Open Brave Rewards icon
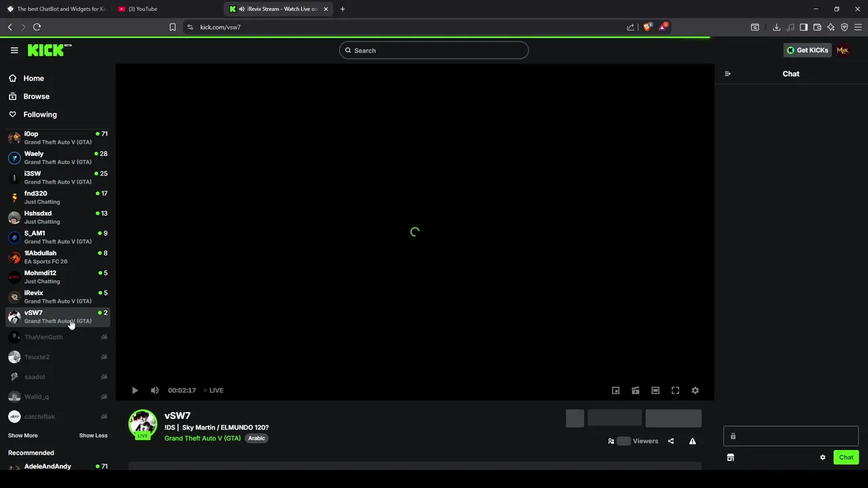This screenshot has height=488, width=868. pyautogui.click(x=663, y=27)
